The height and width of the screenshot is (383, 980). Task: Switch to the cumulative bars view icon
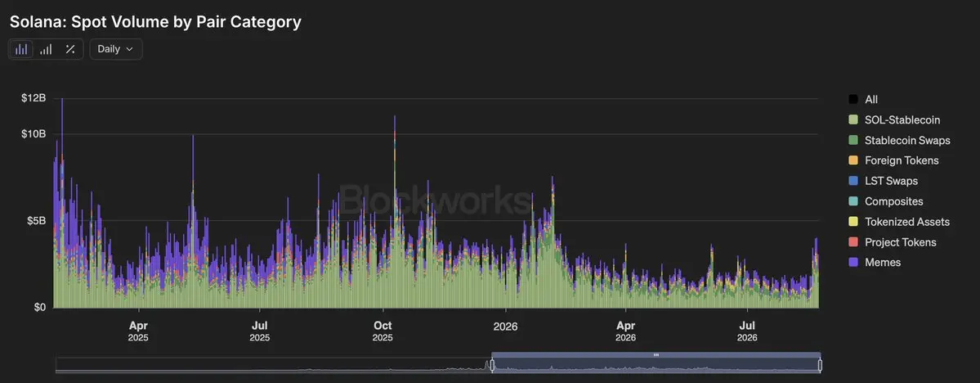[46, 49]
